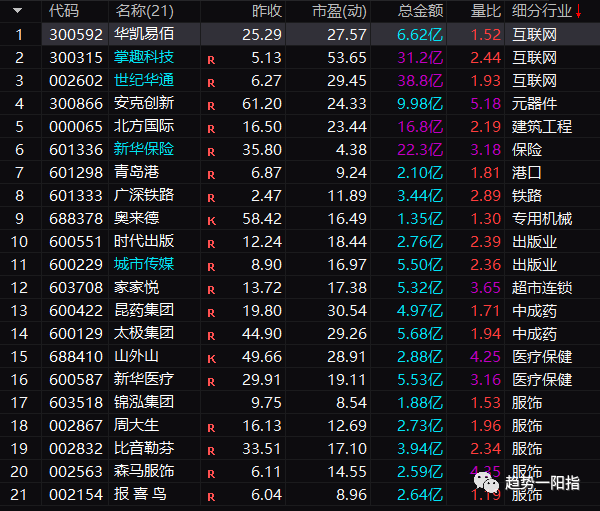The height and width of the screenshot is (511, 600).
Task: Click stock code 300592
Action: tap(76, 35)
